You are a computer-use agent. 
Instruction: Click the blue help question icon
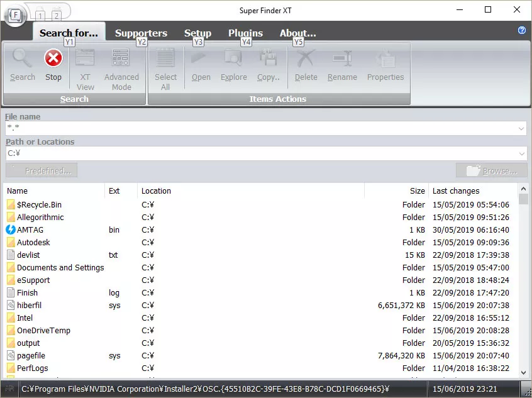[521, 30]
